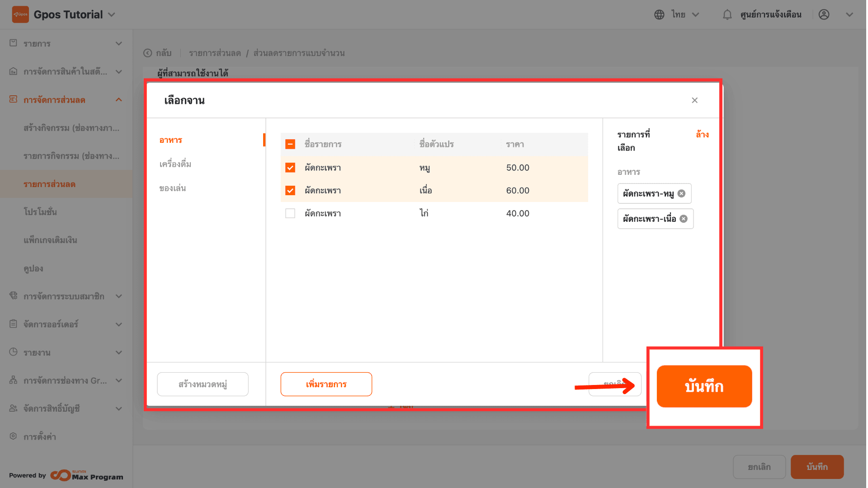Image resolution: width=868 pixels, height=488 pixels.
Task: Check ผัดกะเพรา ไก่ 40.00 checkbox
Action: pos(290,213)
